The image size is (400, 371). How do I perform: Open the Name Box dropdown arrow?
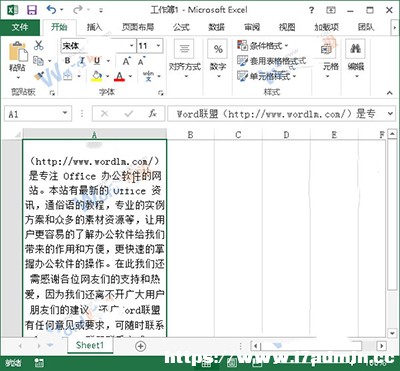(x=65, y=114)
